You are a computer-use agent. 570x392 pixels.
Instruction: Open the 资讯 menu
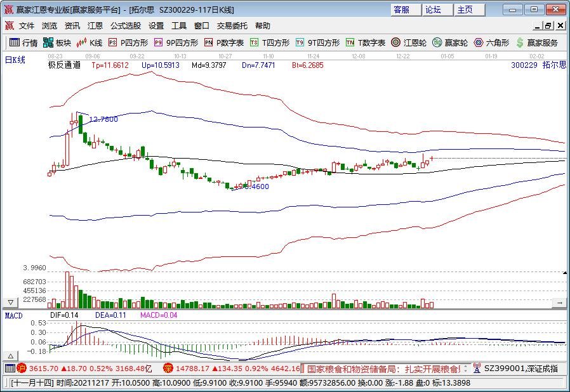(x=72, y=25)
